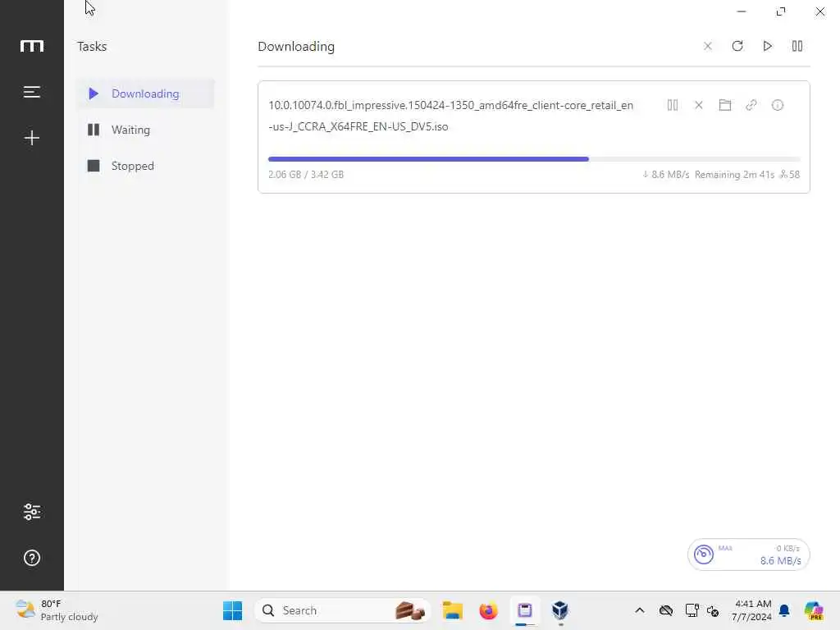This screenshot has width=840, height=630.
Task: Click the 0 KB/s upload speed readout
Action: [x=788, y=549]
